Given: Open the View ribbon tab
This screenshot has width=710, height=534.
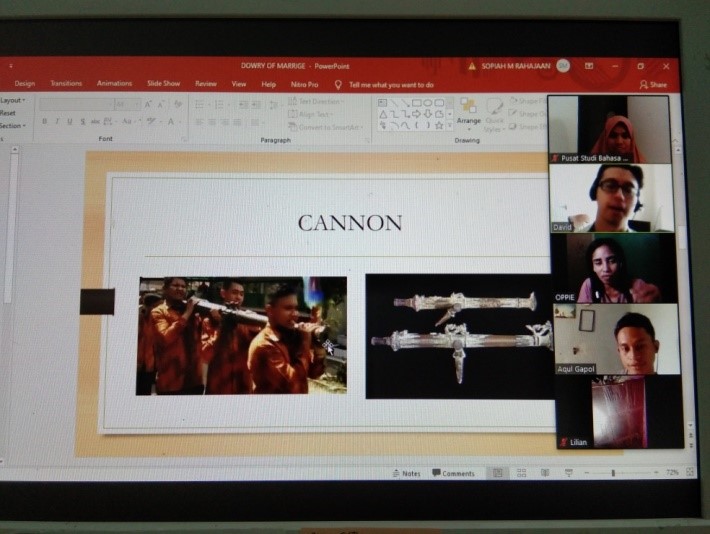Looking at the screenshot, I should point(239,84).
